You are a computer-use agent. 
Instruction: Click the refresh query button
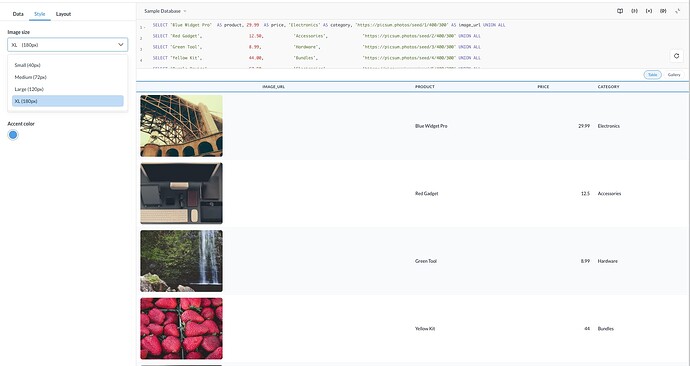(676, 56)
